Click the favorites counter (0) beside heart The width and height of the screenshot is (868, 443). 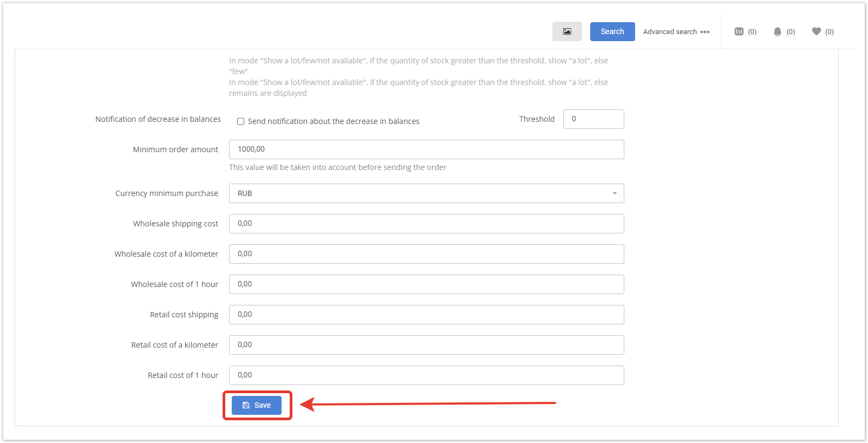tap(830, 32)
